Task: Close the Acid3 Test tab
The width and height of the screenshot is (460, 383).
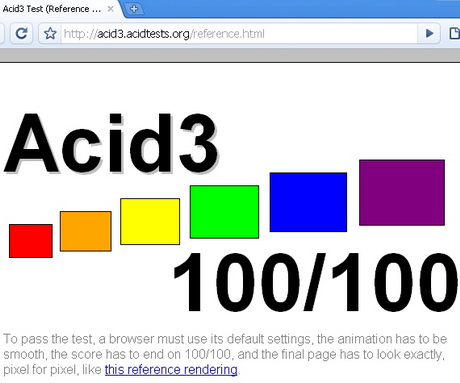Action: (111, 9)
